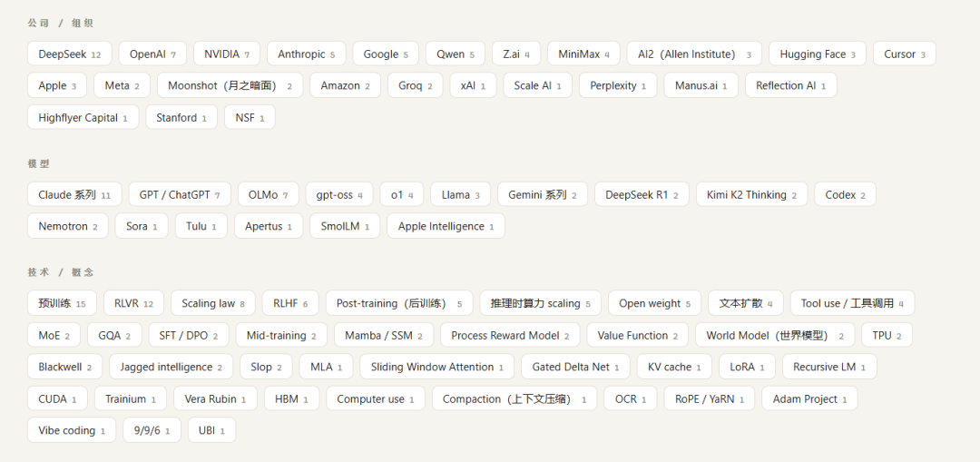Click the UBI tag
980x462 pixels.
[211, 430]
